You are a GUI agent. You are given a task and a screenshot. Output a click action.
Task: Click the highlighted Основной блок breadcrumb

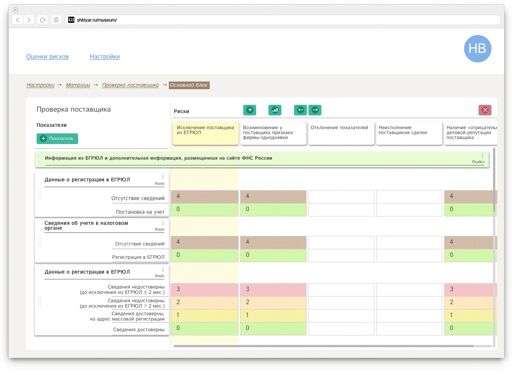(x=189, y=85)
